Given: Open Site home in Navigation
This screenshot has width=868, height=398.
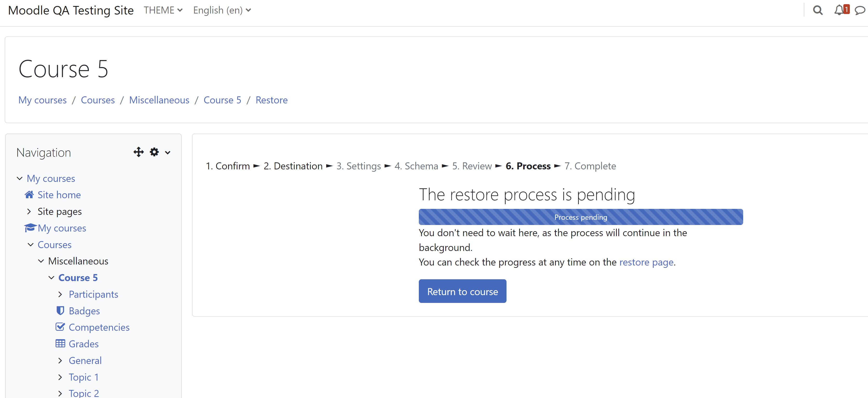Looking at the screenshot, I should click(x=59, y=195).
